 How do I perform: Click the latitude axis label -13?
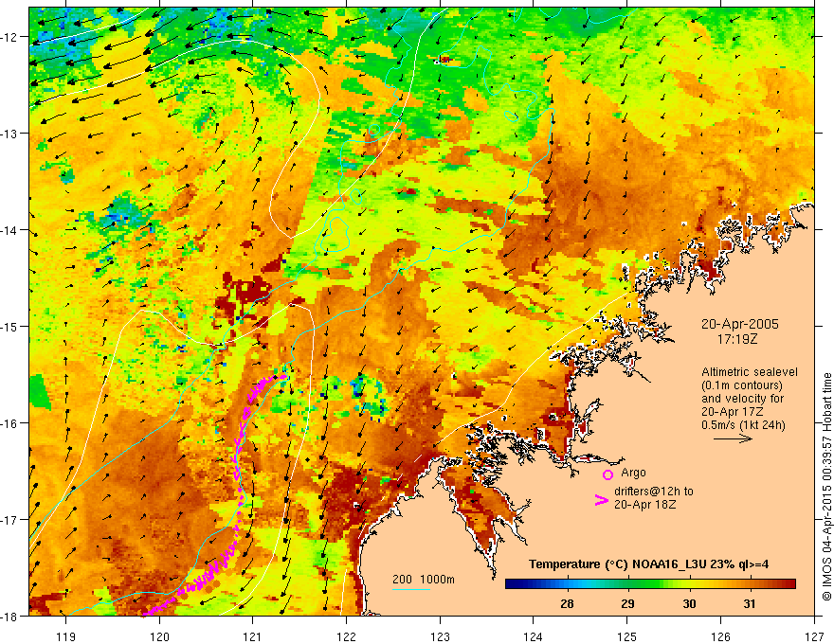pos(9,134)
